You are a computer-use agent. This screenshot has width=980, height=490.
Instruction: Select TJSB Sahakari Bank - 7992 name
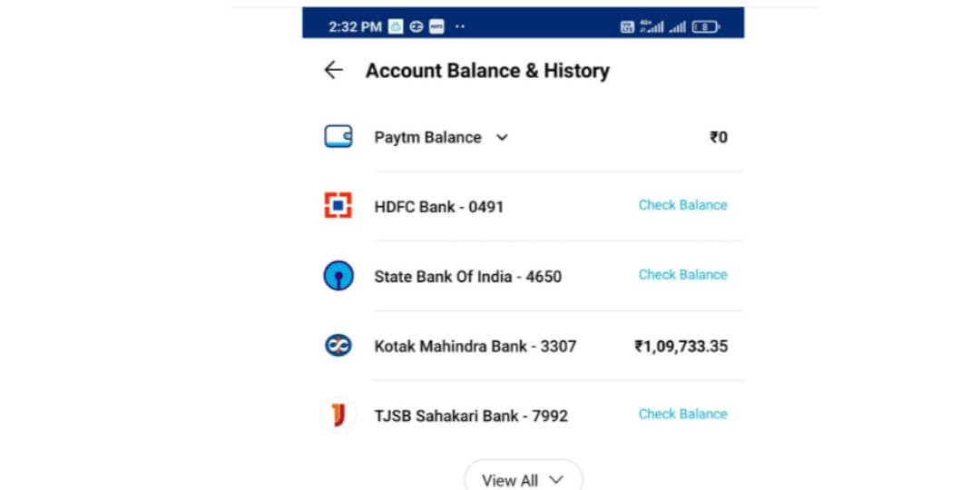(x=470, y=416)
